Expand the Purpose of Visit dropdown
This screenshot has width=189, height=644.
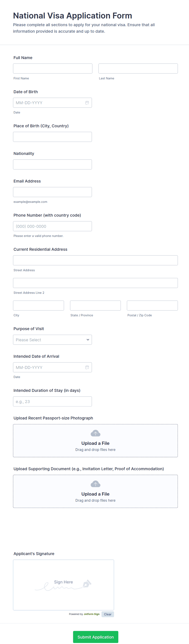[52, 340]
